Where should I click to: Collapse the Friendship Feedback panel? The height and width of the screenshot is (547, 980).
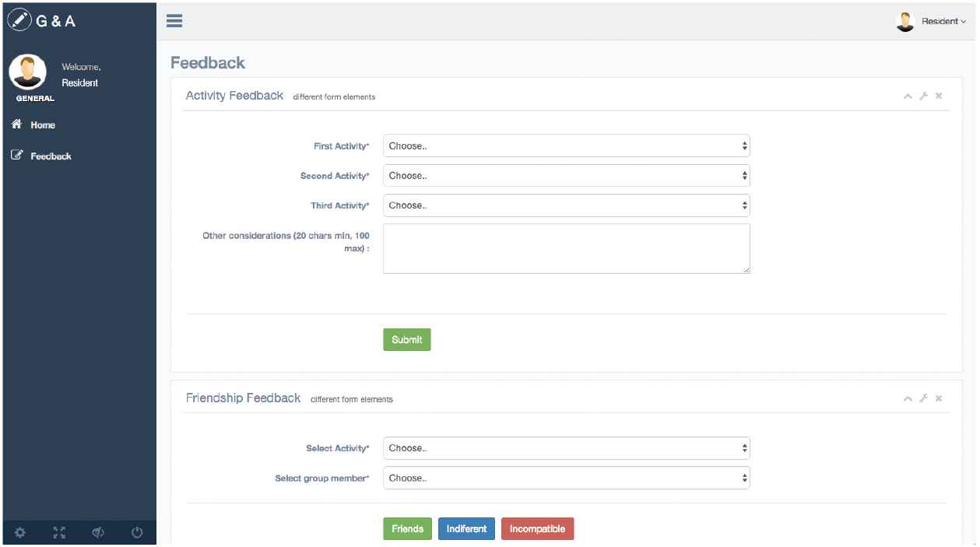coord(908,398)
